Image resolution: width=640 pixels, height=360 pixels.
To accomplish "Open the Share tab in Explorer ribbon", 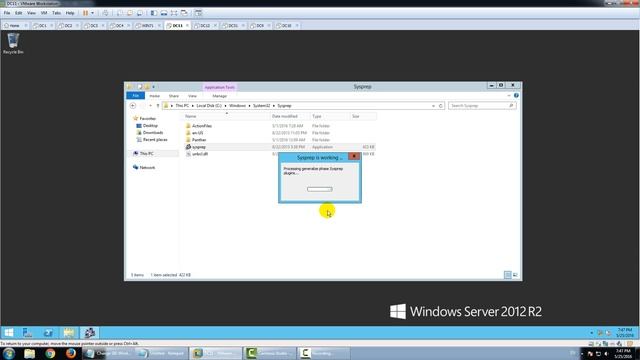I will 174,96.
